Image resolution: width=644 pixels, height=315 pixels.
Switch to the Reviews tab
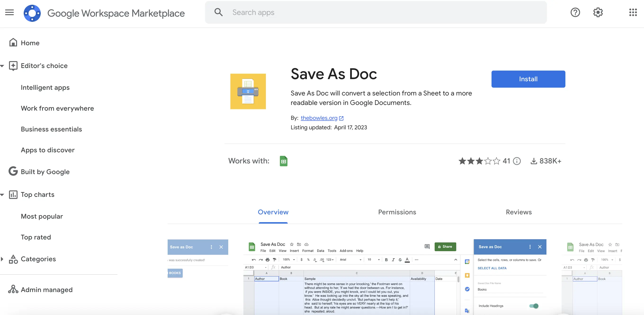coord(519,212)
